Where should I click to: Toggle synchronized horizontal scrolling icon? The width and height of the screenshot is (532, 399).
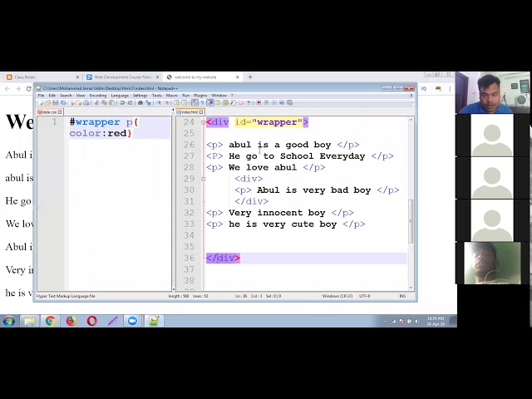[x=185, y=102]
